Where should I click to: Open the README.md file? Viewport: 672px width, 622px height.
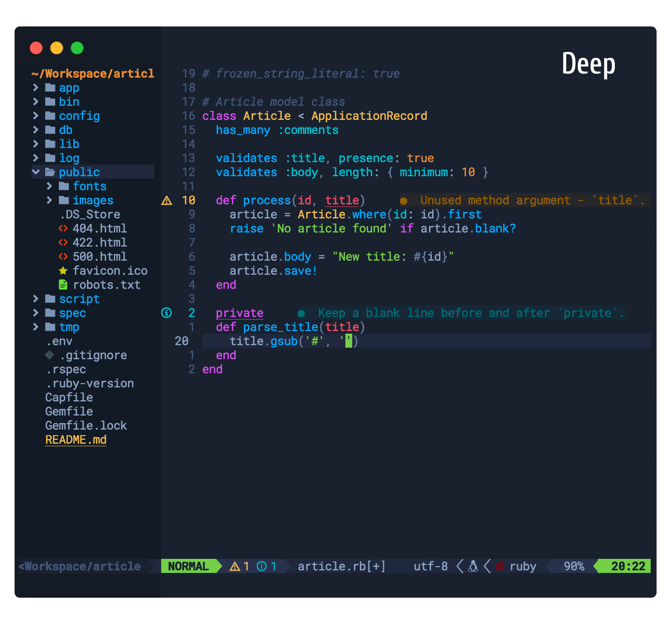(x=76, y=439)
